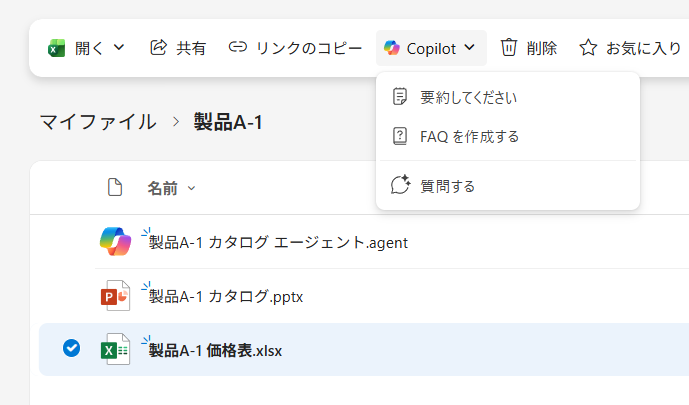
Task: Click the Excel icon beside 開く
Action: [x=57, y=47]
